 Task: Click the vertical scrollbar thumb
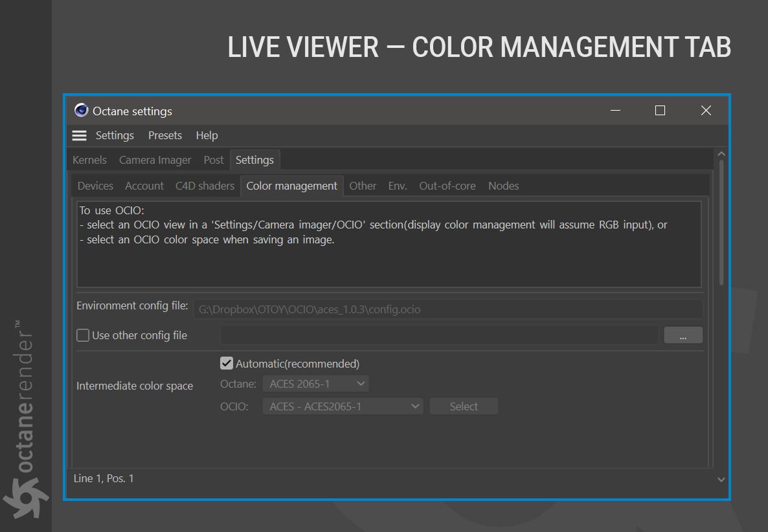(721, 223)
